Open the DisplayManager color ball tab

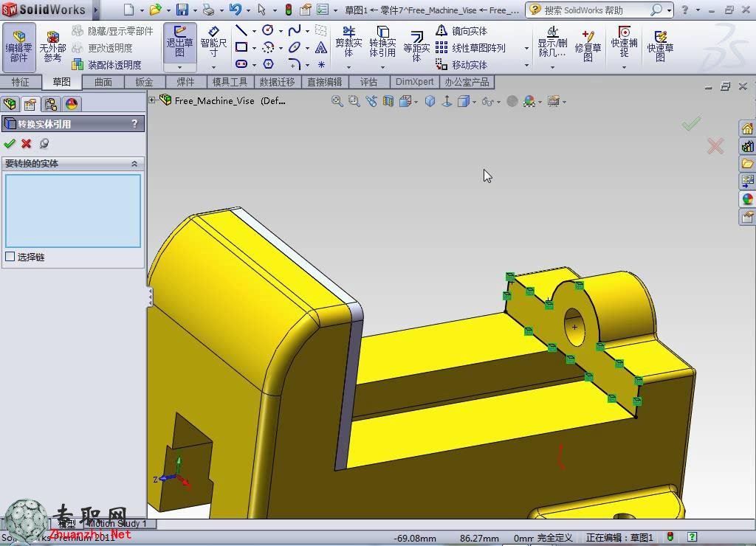pos(72,103)
